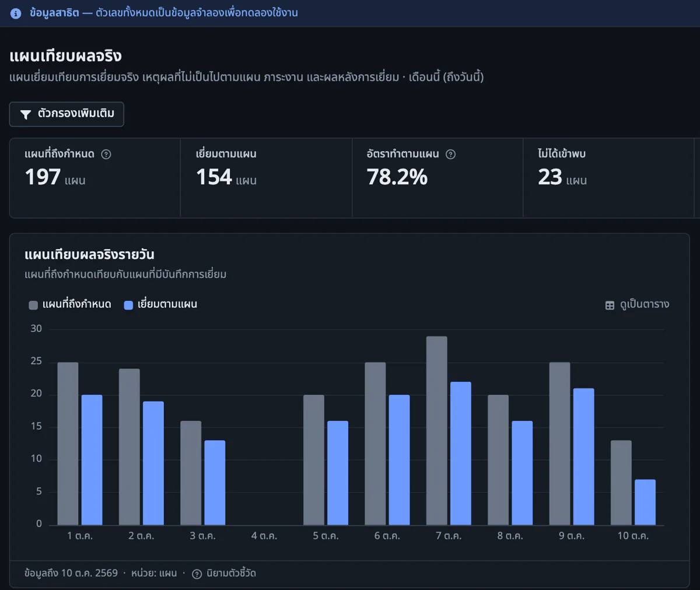
Task: Click the help icon beside อัตราทำตามแผน
Action: [x=450, y=154]
